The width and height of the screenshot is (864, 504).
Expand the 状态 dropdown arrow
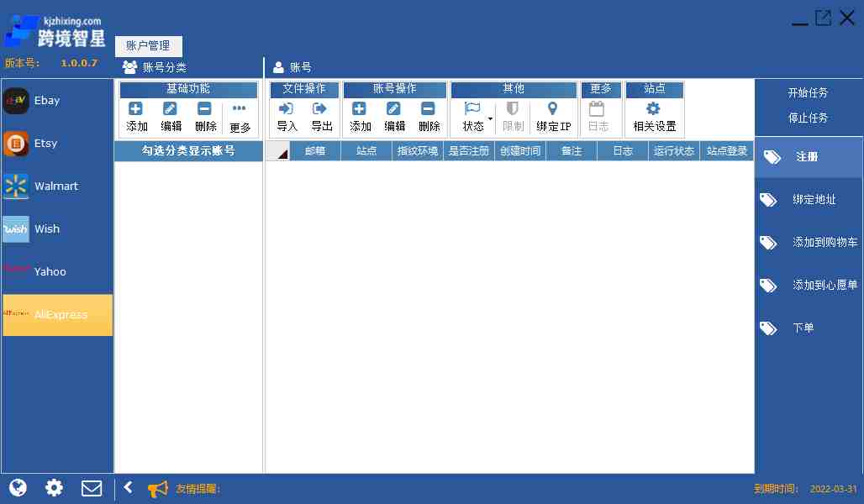pos(490,118)
